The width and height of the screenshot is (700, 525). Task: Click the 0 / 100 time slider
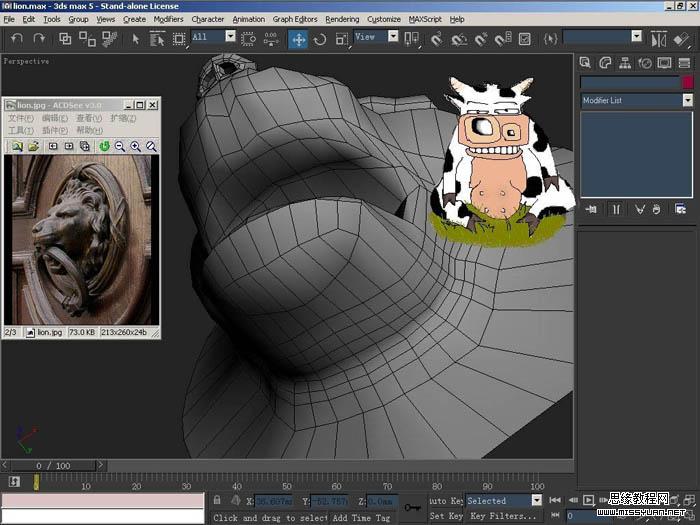[x=54, y=466]
